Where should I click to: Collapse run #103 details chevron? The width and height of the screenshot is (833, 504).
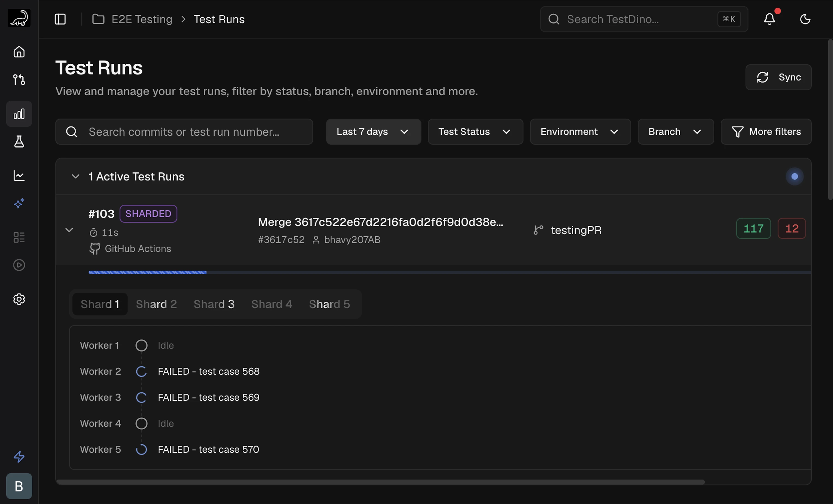pos(69,230)
